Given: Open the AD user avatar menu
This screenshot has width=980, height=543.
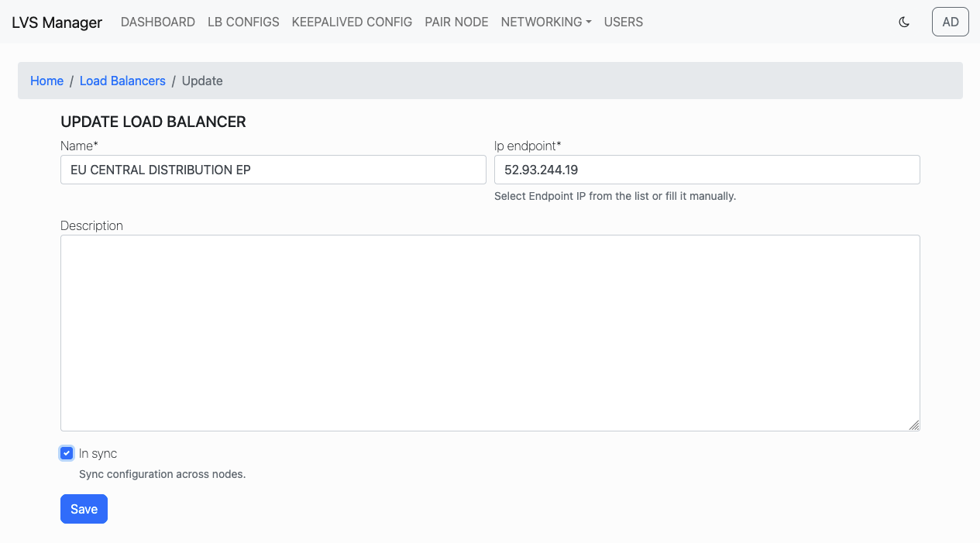Looking at the screenshot, I should click(x=951, y=22).
